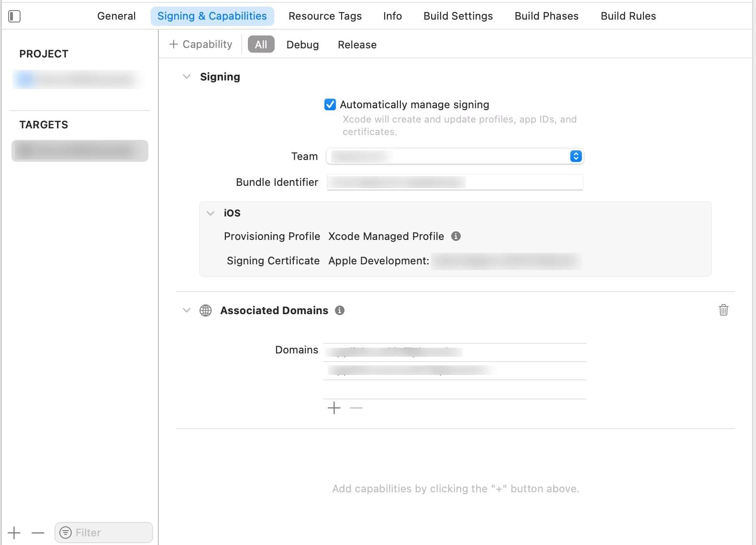756x545 pixels.
Task: Collapse the Signing section
Action: tap(187, 77)
